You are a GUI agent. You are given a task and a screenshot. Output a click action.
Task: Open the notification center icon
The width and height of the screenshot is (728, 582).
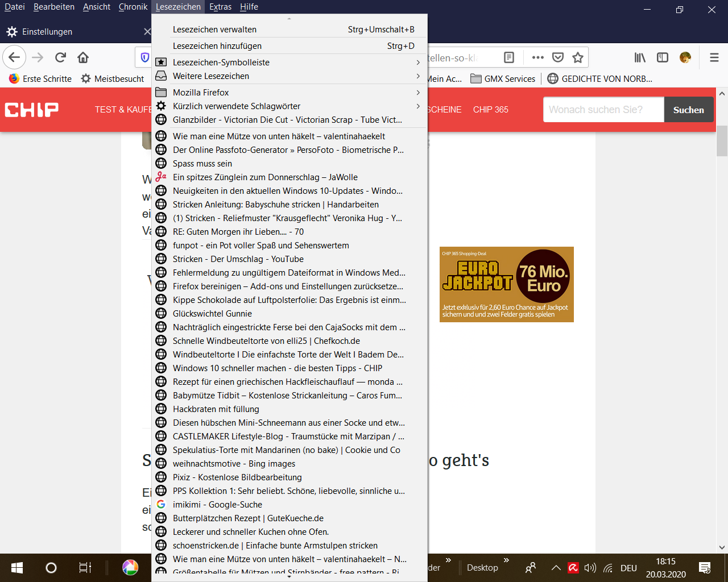pyautogui.click(x=705, y=568)
